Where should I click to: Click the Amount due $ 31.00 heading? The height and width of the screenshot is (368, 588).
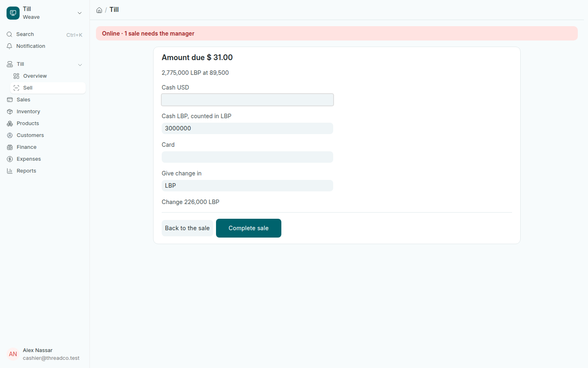coord(197,58)
